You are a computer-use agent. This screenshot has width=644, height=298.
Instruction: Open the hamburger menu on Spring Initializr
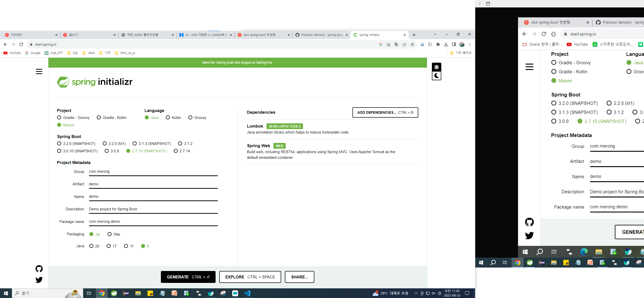(x=39, y=72)
